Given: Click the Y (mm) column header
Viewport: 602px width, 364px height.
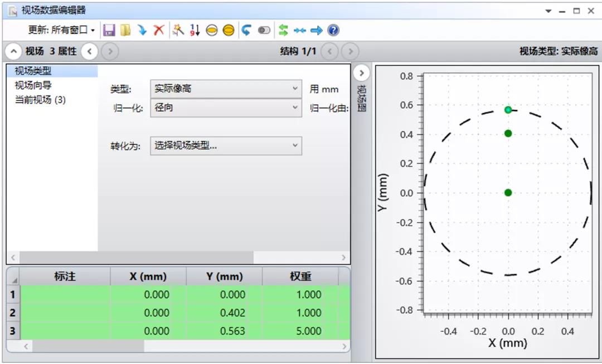Looking at the screenshot, I should pos(224,276).
